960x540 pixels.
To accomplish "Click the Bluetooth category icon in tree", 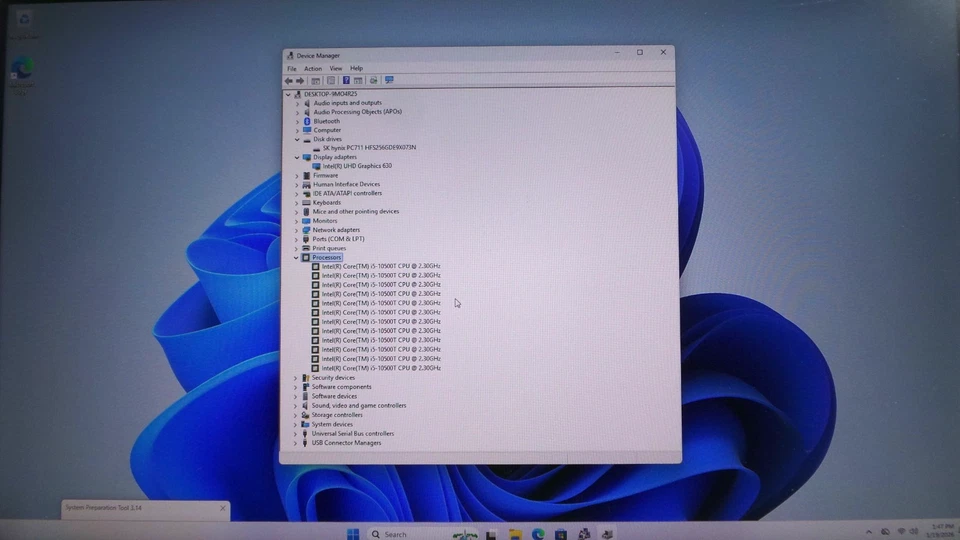I will [x=307, y=121].
